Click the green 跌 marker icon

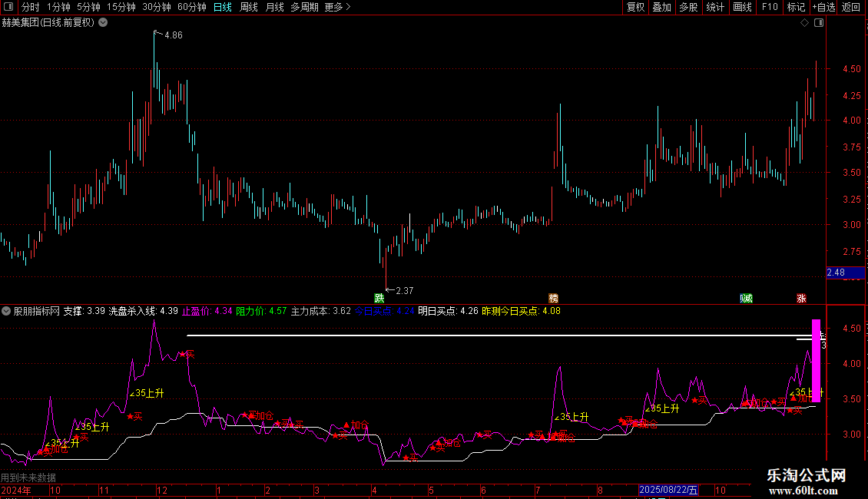[379, 298]
